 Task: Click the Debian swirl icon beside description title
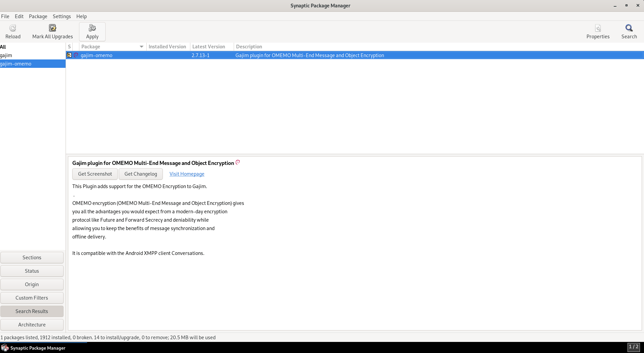pos(238,162)
